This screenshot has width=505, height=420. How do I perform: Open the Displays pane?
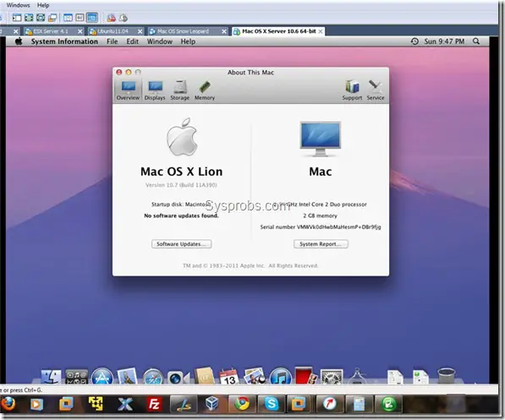tap(155, 90)
